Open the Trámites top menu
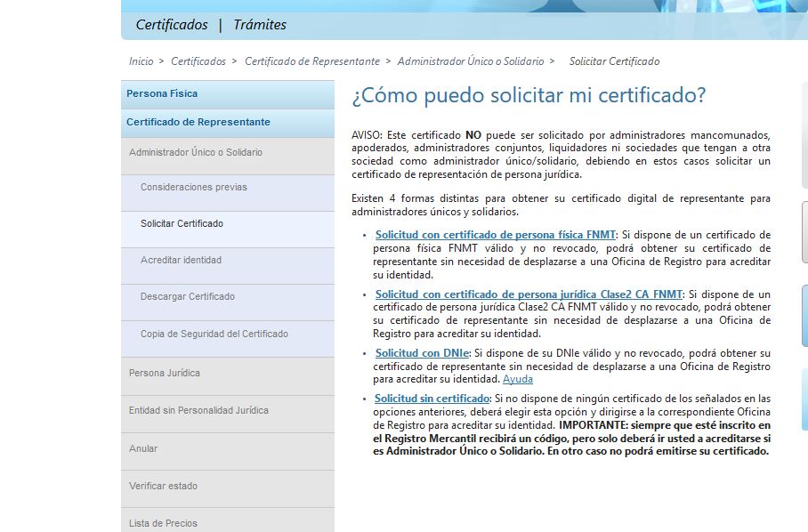 coord(260,25)
